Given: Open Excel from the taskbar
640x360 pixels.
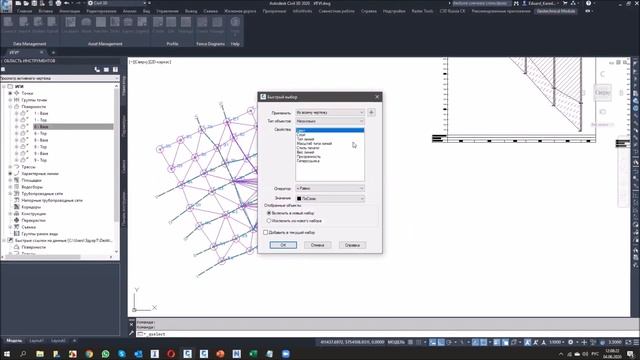Looking at the screenshot, I should (253, 354).
